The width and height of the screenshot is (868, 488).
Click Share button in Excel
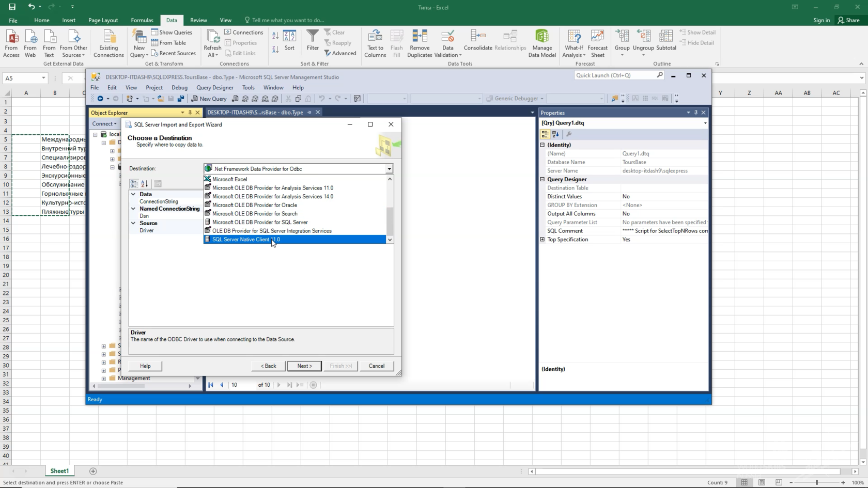[x=849, y=20]
